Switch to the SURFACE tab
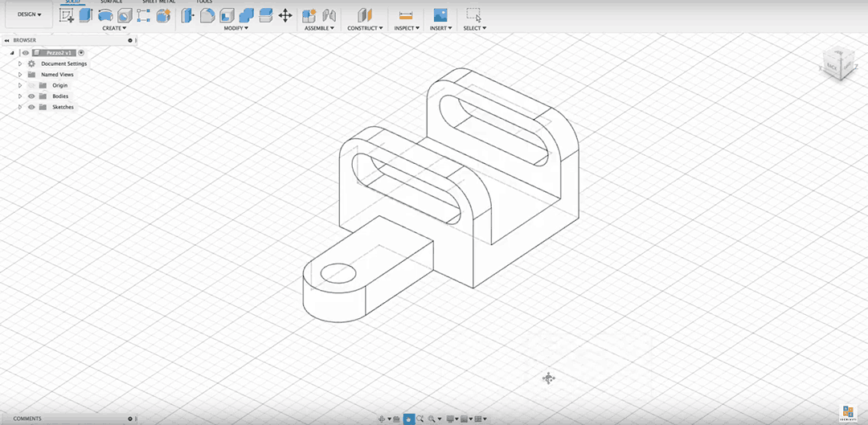868x425 pixels. [112, 2]
